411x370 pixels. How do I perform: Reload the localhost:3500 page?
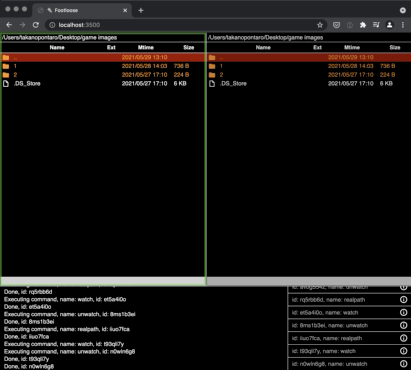[36, 25]
